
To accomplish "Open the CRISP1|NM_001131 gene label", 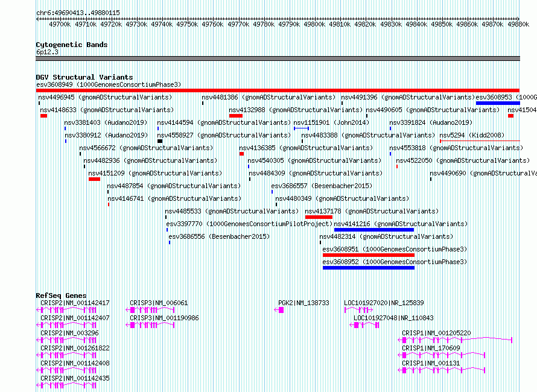I will click(x=431, y=363).
